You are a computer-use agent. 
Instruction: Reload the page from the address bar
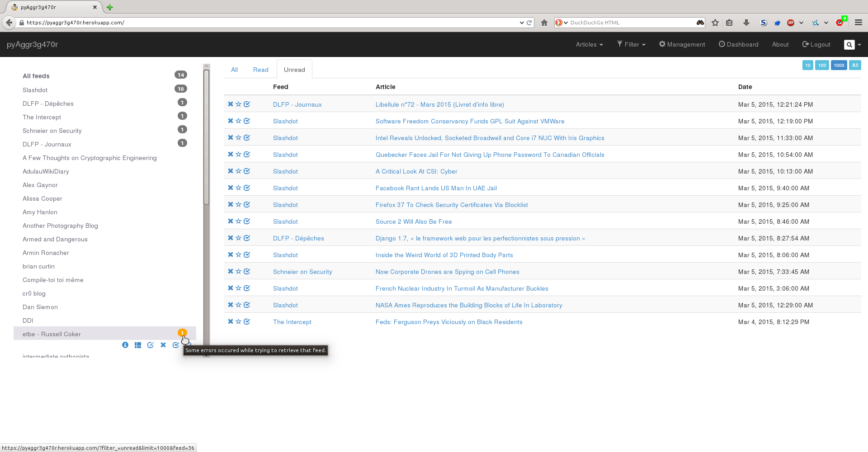(x=529, y=23)
